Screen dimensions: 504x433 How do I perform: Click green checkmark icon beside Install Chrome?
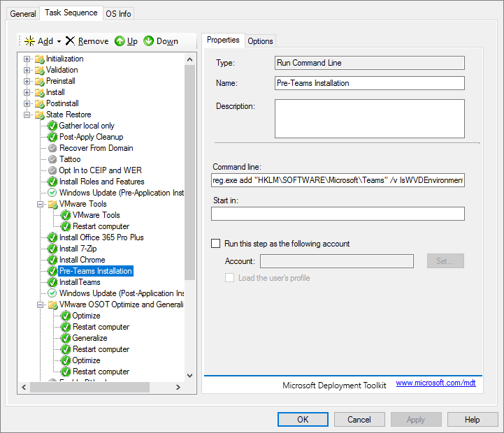(52, 260)
